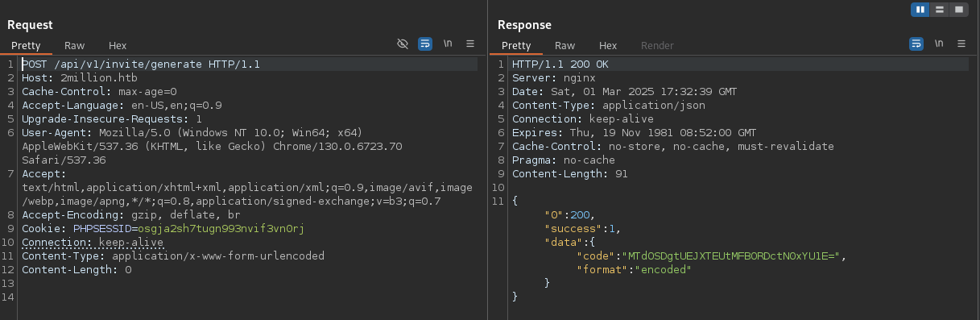Screen dimensions: 980x320
Task: Click the Content-Length: 0 request header
Action: (x=76, y=269)
